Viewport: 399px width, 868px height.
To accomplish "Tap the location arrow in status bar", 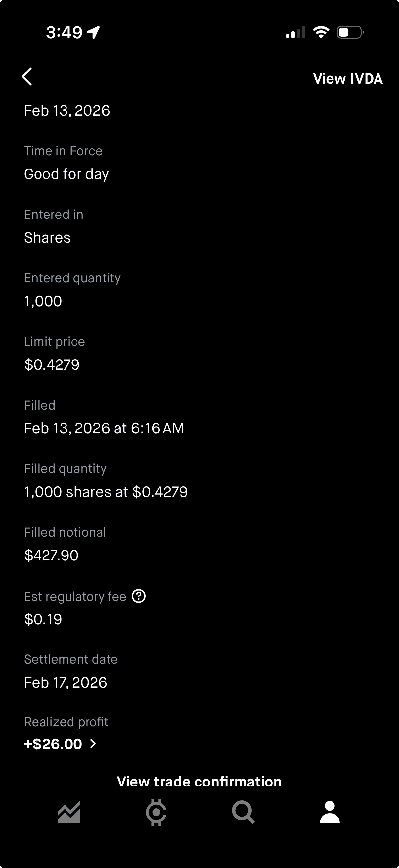I will (93, 32).
